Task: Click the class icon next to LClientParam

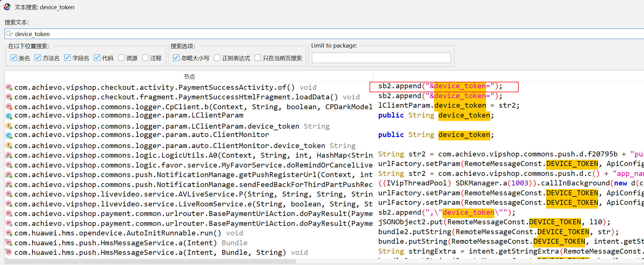Action: [x=9, y=116]
